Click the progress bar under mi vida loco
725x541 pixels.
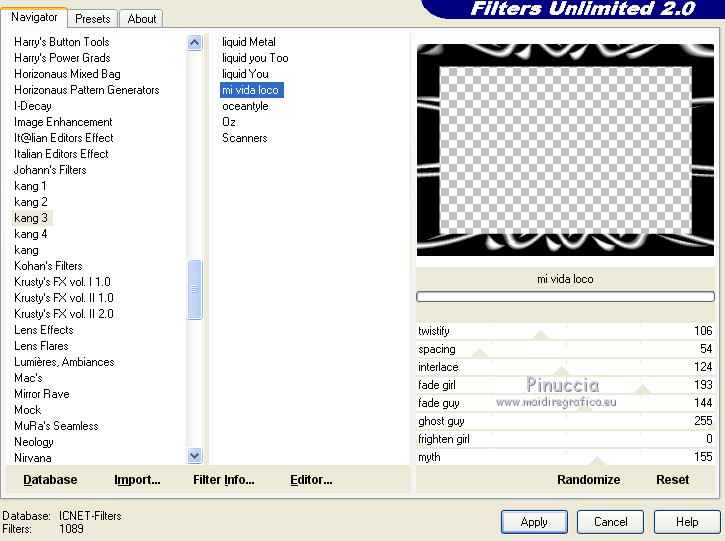tap(565, 297)
